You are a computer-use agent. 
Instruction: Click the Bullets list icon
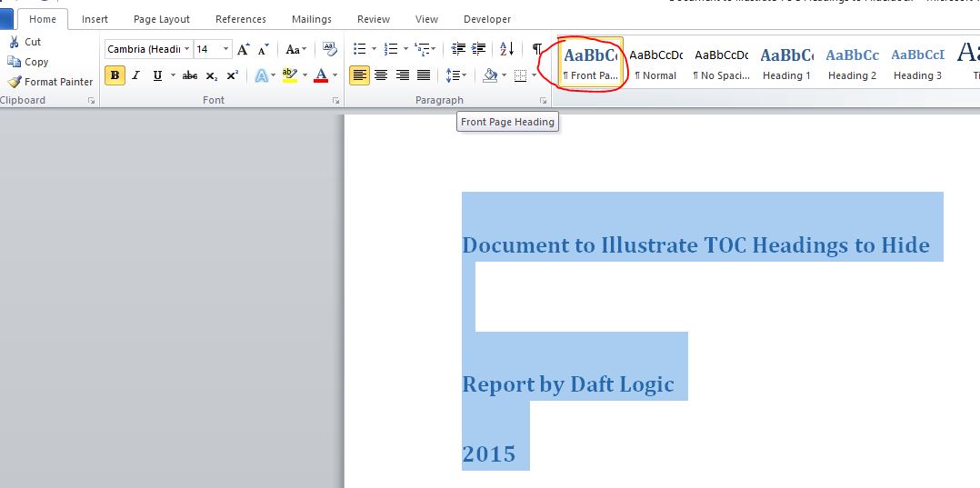pos(359,49)
